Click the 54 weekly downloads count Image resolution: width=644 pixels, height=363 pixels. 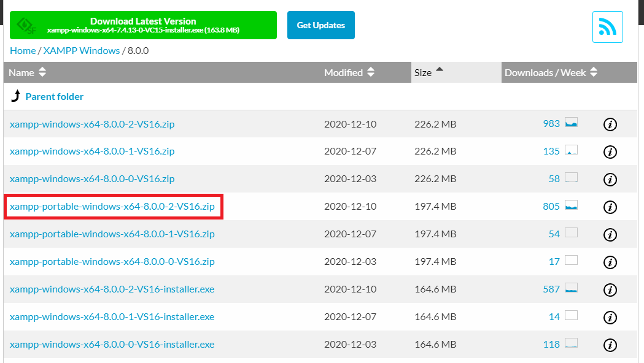point(554,234)
